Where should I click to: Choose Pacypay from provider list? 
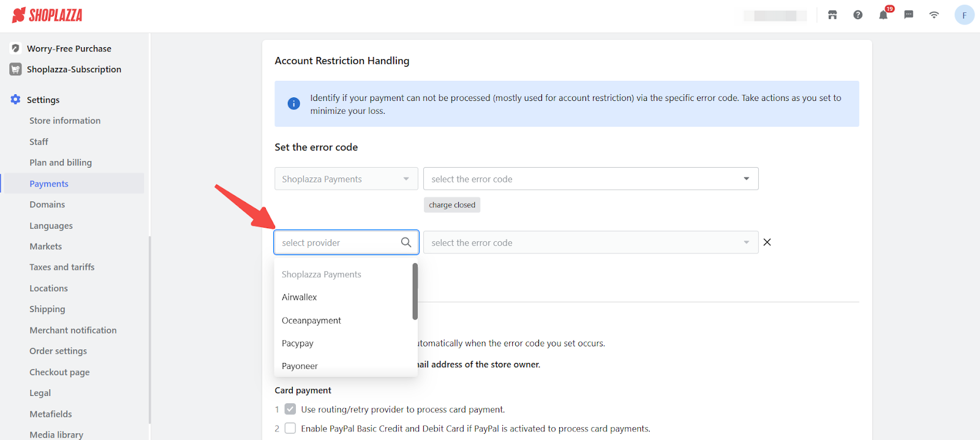point(298,343)
